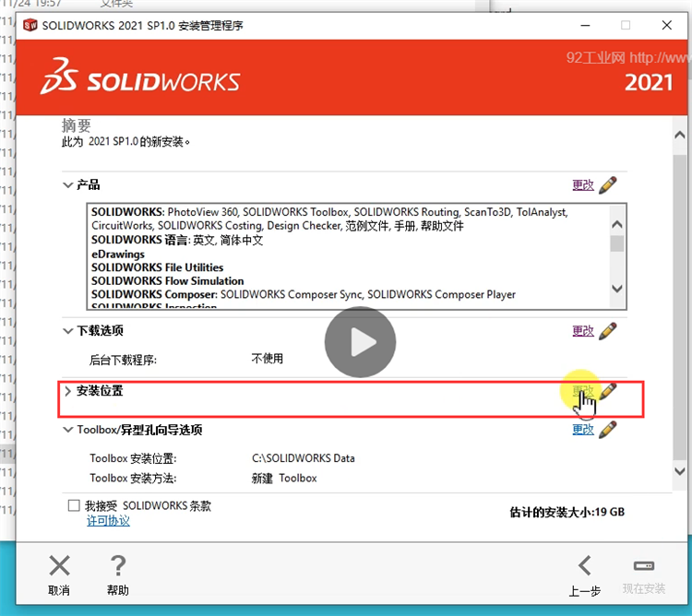Click the 3DS SOLIDWORKS logo in the banner

tap(140, 77)
